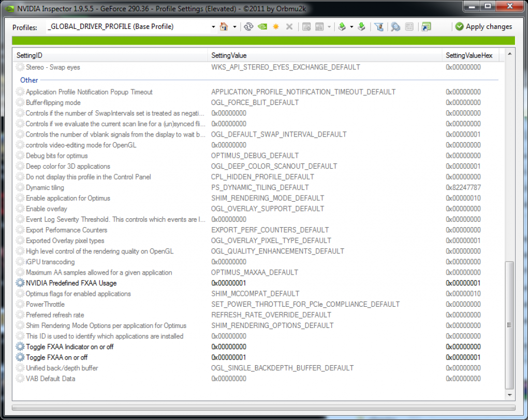This screenshot has width=528, height=420.
Task: Open the bit value editor grid icon
Action: point(409,26)
